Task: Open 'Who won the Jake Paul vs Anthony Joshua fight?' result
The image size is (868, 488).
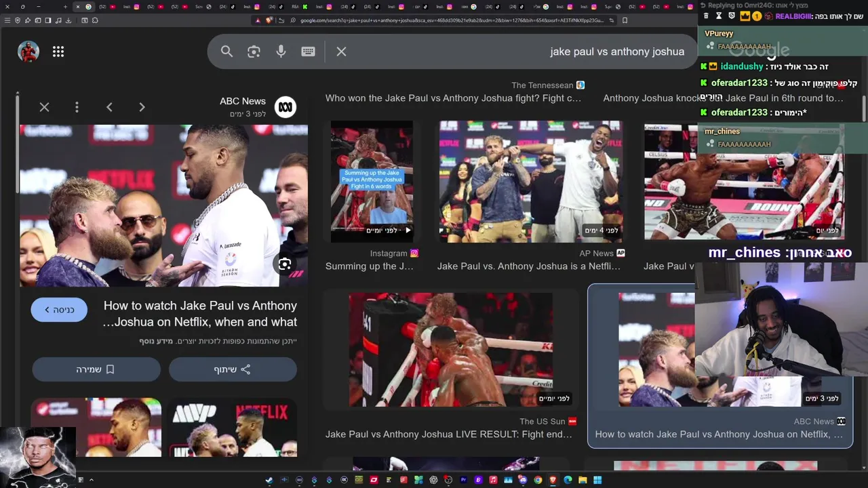Action: point(453,98)
